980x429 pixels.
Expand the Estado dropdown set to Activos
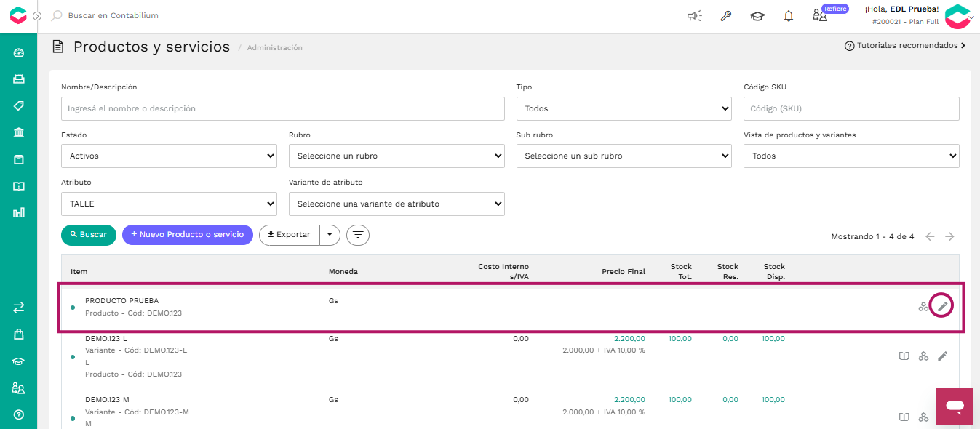pyautogui.click(x=169, y=156)
